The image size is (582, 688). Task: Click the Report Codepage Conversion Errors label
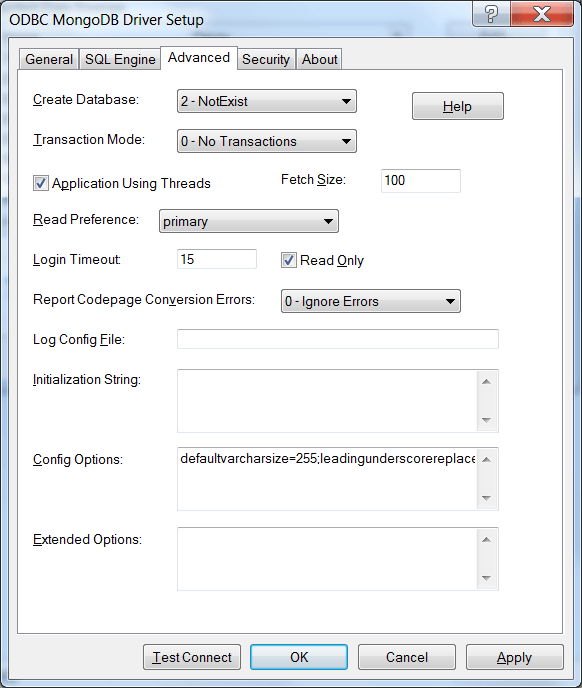click(144, 300)
